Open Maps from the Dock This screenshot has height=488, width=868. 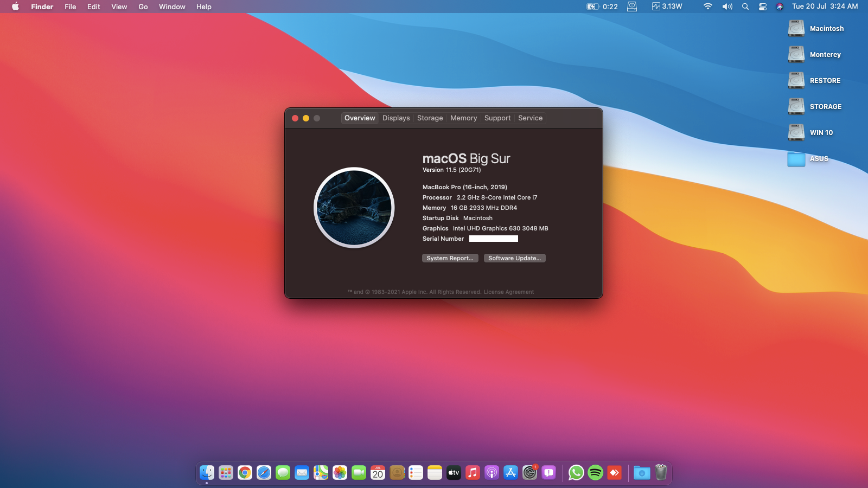(321, 473)
